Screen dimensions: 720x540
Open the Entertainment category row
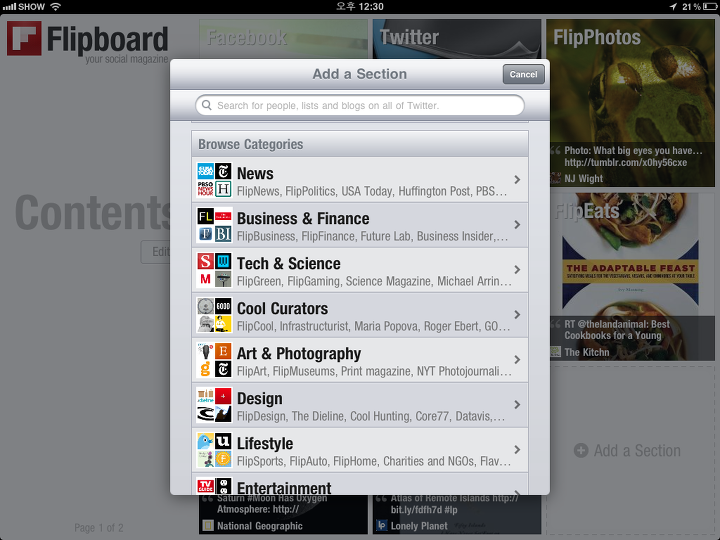coord(360,484)
